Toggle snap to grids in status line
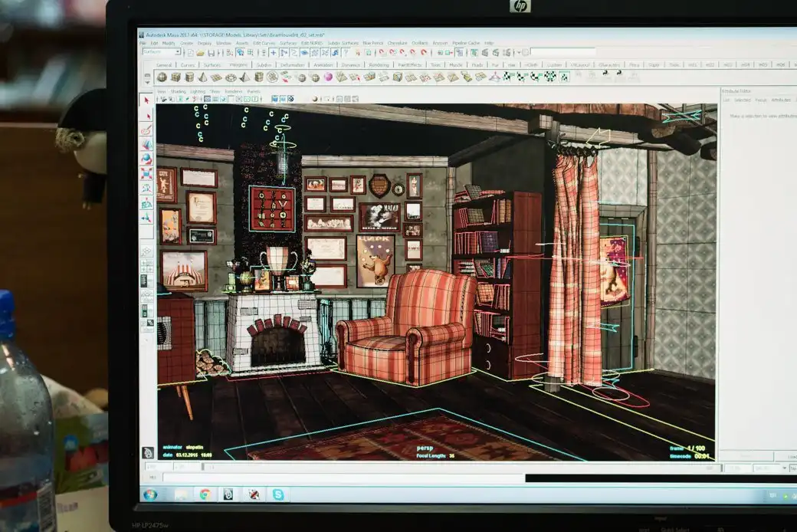This screenshot has height=532, width=797. pyautogui.click(x=381, y=53)
